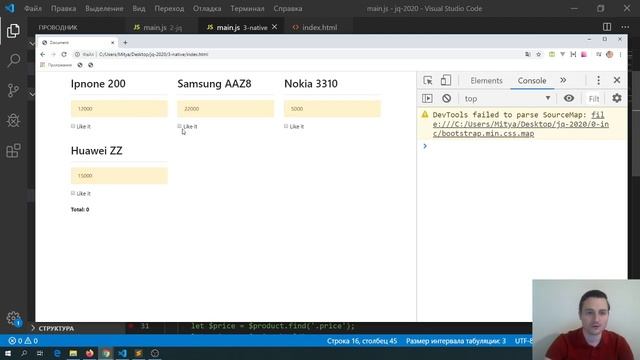Toggle the live expression eye icon
This screenshot has width=640, height=360.
click(569, 98)
